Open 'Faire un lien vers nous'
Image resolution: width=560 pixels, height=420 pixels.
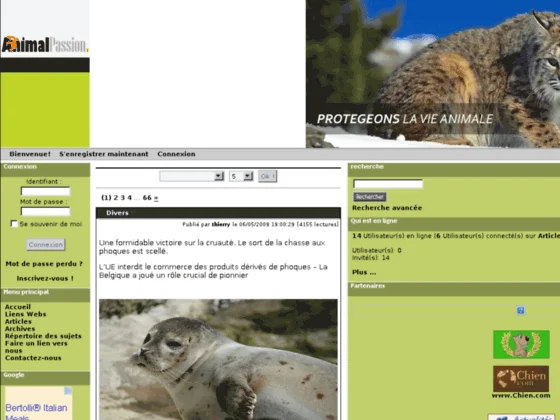click(x=36, y=347)
